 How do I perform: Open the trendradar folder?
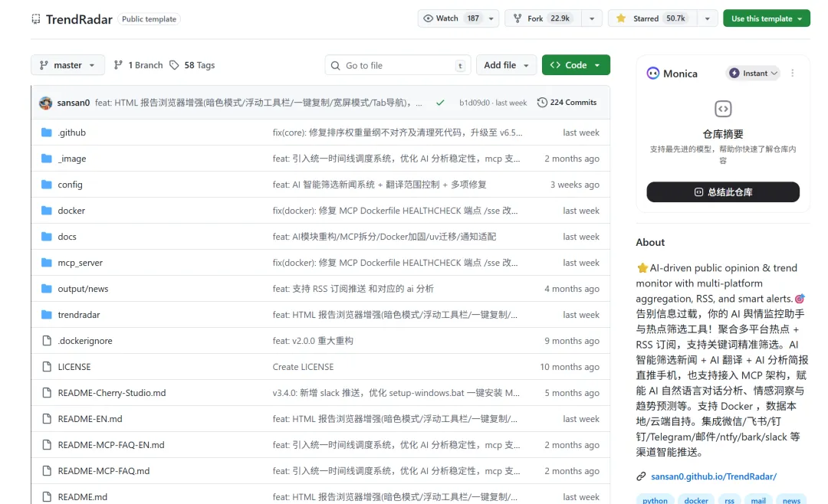pyautogui.click(x=79, y=315)
